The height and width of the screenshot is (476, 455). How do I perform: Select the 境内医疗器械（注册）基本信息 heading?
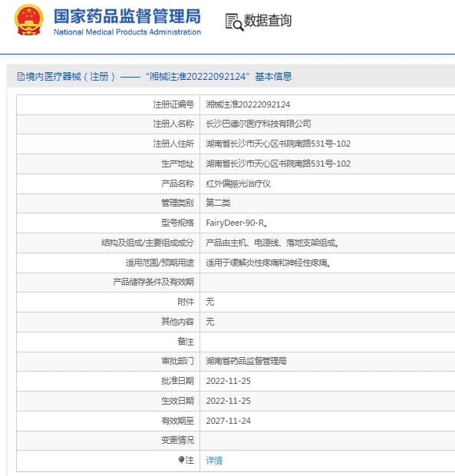(x=154, y=77)
